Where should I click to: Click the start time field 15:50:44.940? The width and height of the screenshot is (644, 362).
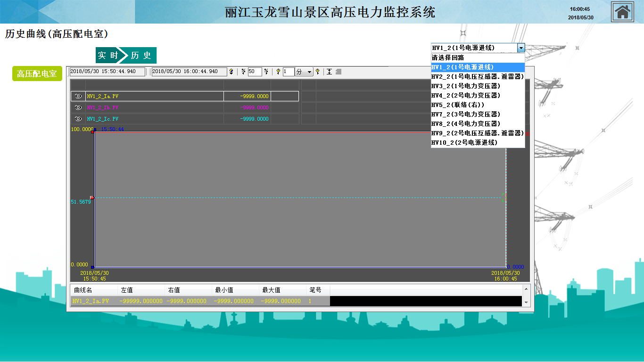pos(107,72)
